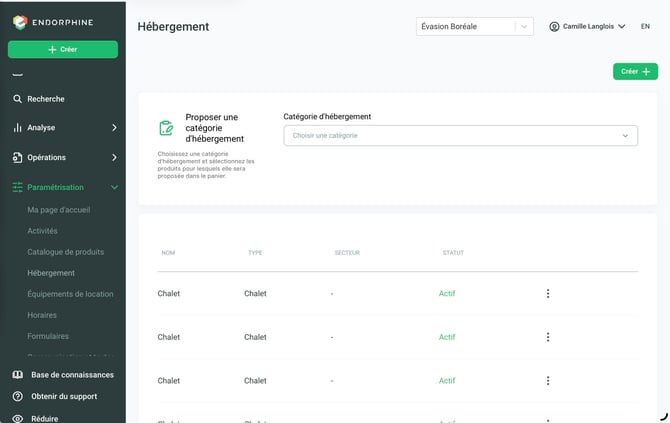Click the green Créer button in sidebar
The width and height of the screenshot is (670, 423).
click(x=63, y=50)
